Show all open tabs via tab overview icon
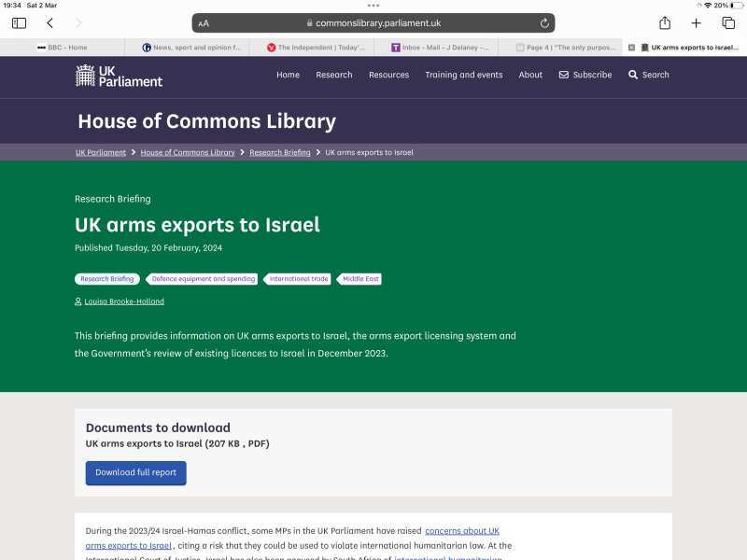This screenshot has height=560, width=747. tap(728, 22)
